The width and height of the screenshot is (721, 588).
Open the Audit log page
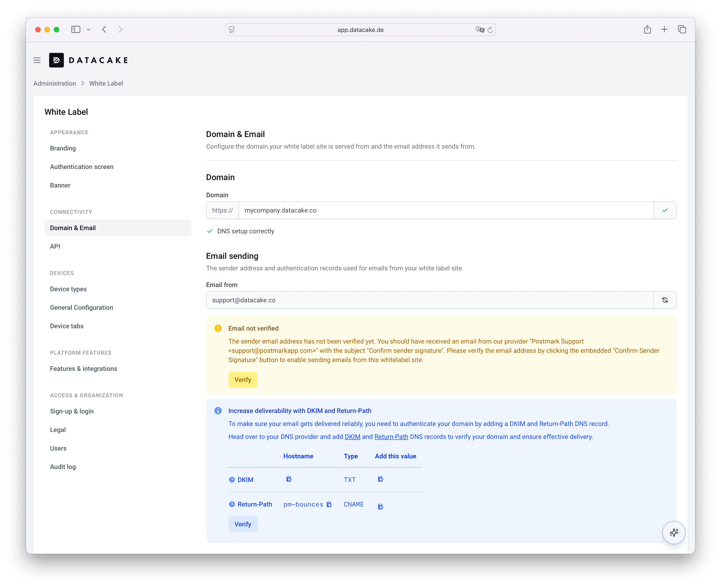[63, 467]
